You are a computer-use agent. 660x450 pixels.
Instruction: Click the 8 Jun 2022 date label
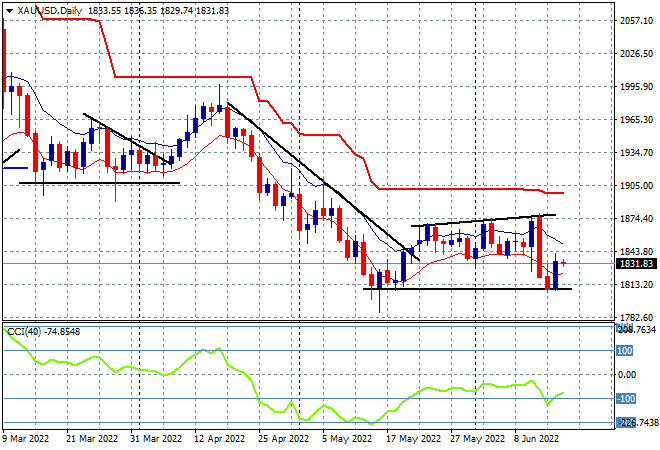536,439
